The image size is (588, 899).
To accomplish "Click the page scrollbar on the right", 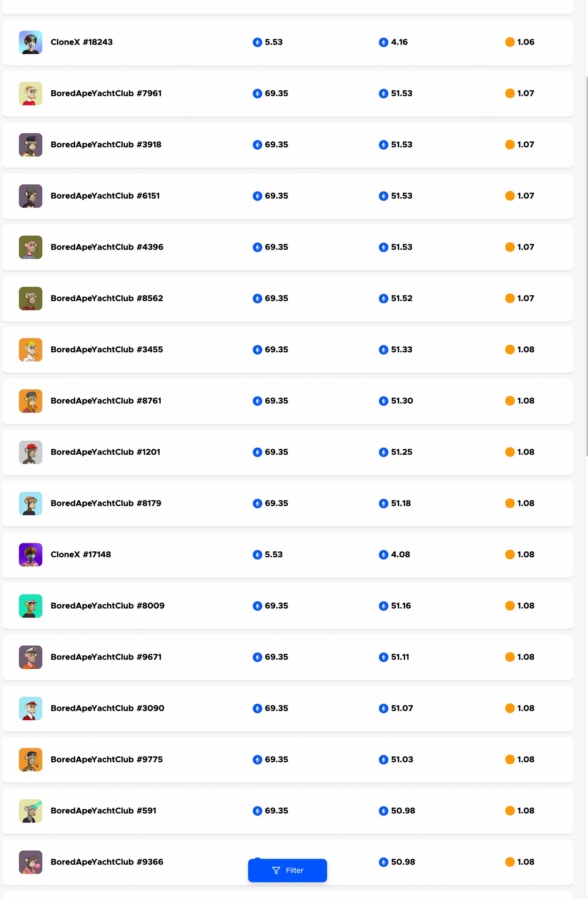I will [587, 266].
